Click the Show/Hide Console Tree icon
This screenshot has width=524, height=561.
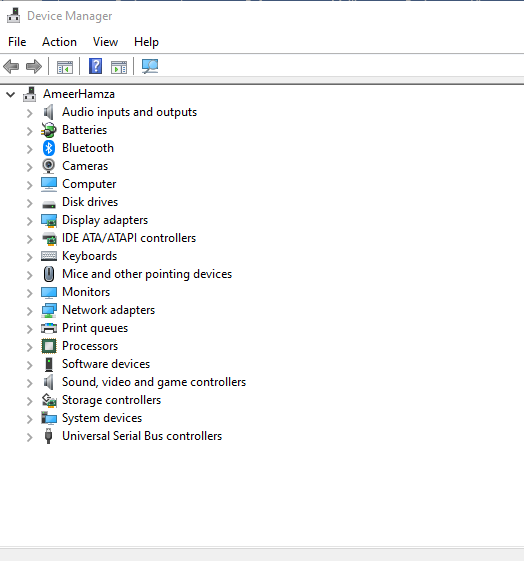(65, 67)
